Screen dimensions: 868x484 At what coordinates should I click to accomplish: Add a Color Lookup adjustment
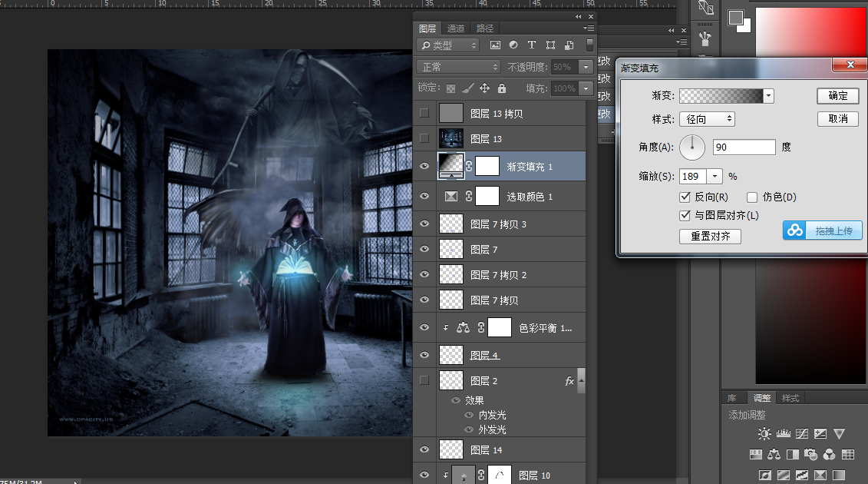pyautogui.click(x=848, y=455)
